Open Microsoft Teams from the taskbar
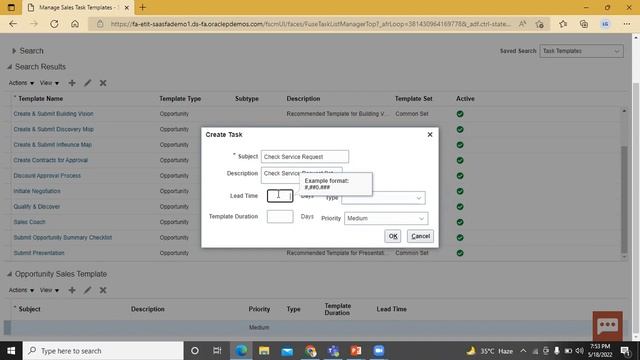The width and height of the screenshot is (640, 360). click(x=333, y=351)
